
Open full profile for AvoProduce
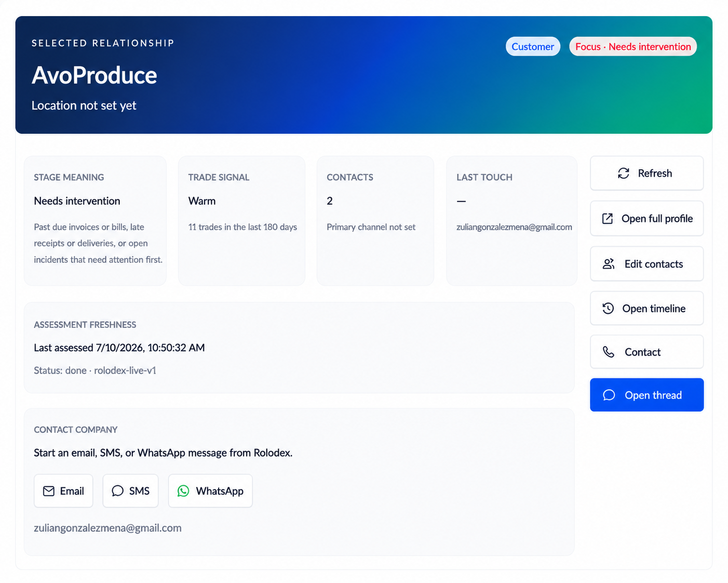[x=647, y=219]
